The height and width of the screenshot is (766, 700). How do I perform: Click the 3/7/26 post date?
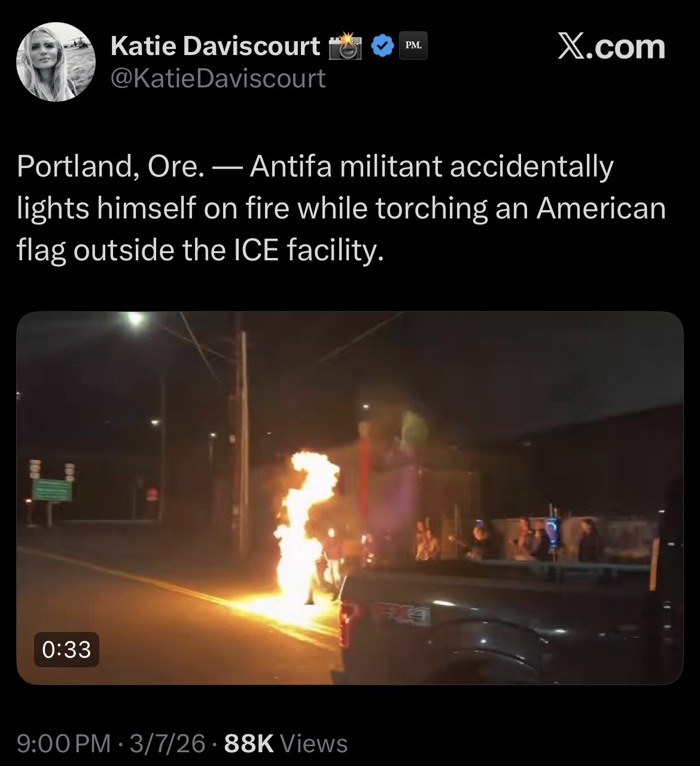coord(167,743)
